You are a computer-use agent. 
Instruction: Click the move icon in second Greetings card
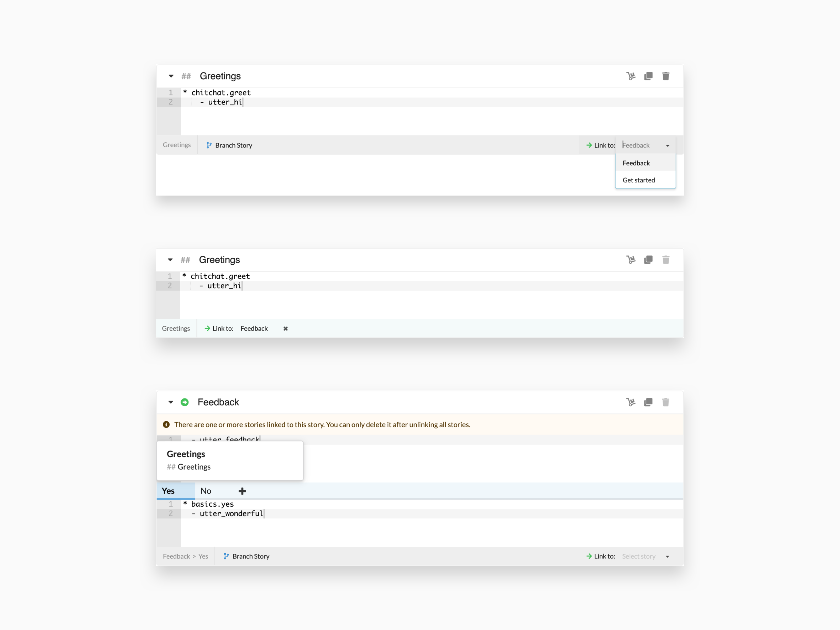point(631,260)
